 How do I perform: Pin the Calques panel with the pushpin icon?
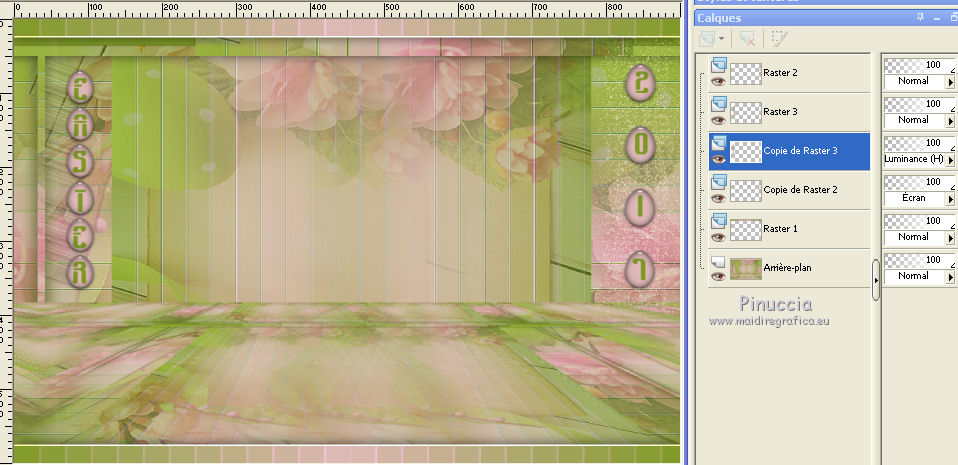click(921, 18)
